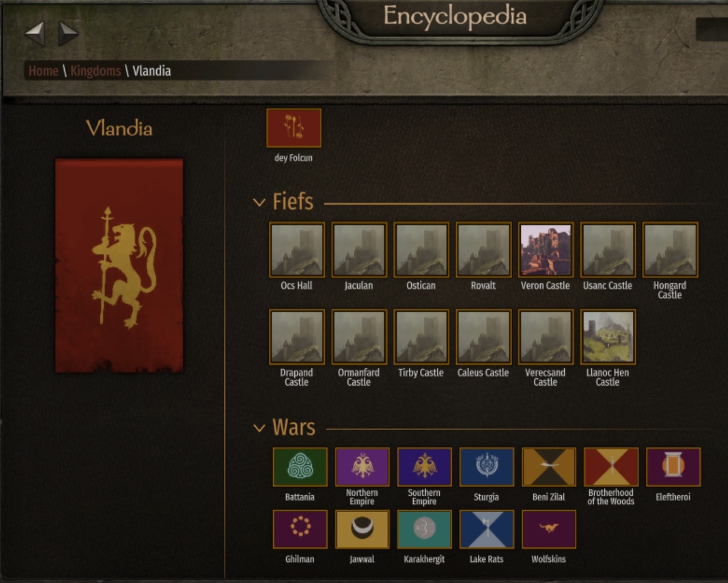The width and height of the screenshot is (728, 583).
Task: Go to Home in breadcrumb
Action: pyautogui.click(x=43, y=71)
